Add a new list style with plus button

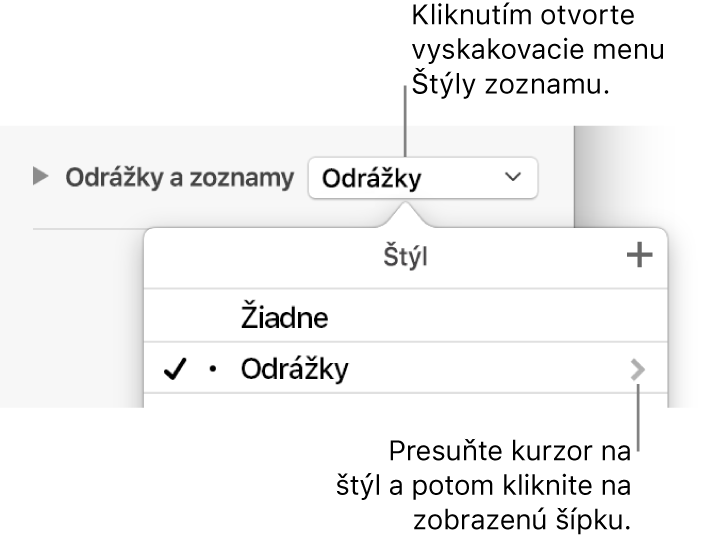pos(638,256)
